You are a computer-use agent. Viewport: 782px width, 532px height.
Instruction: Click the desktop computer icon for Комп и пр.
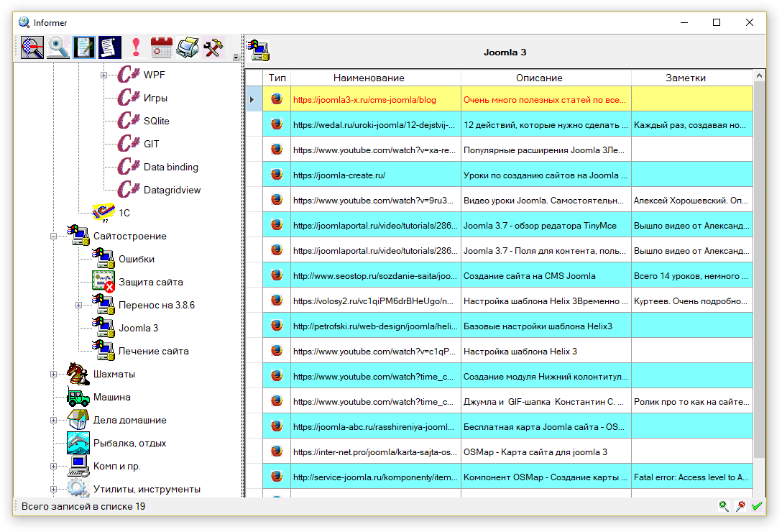78,466
